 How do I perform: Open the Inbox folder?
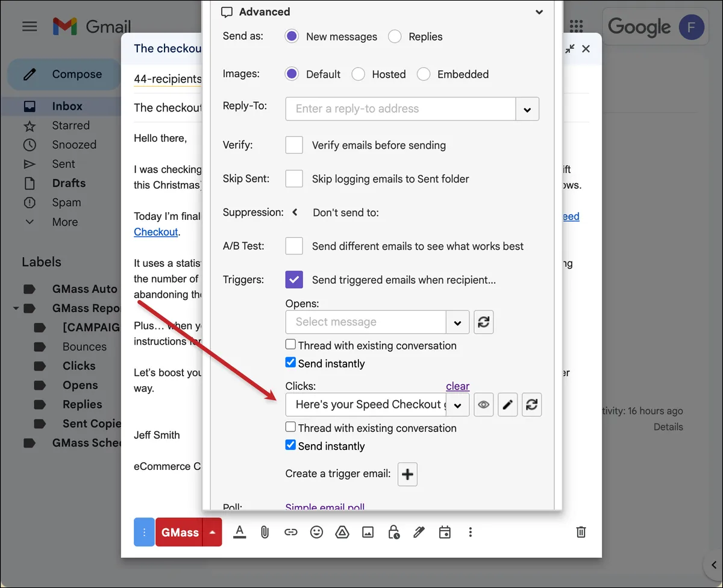[67, 106]
